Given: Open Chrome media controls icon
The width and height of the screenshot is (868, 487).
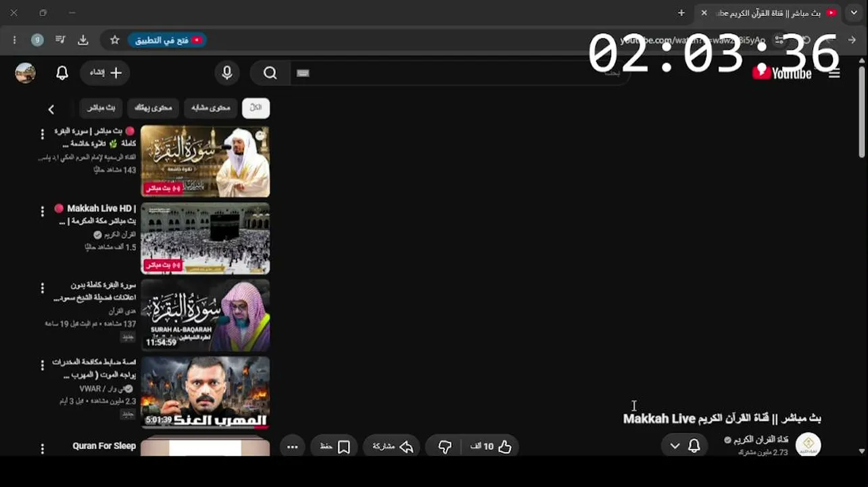Looking at the screenshot, I should 60,40.
